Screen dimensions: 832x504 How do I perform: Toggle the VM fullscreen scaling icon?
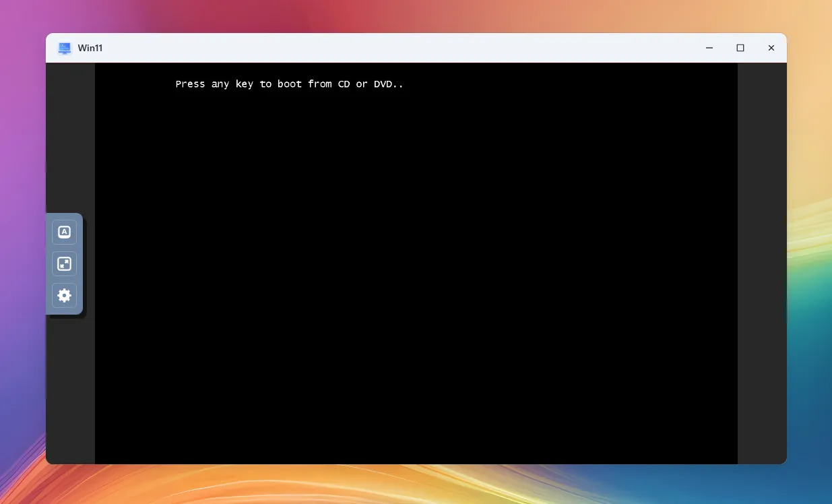pos(64,263)
